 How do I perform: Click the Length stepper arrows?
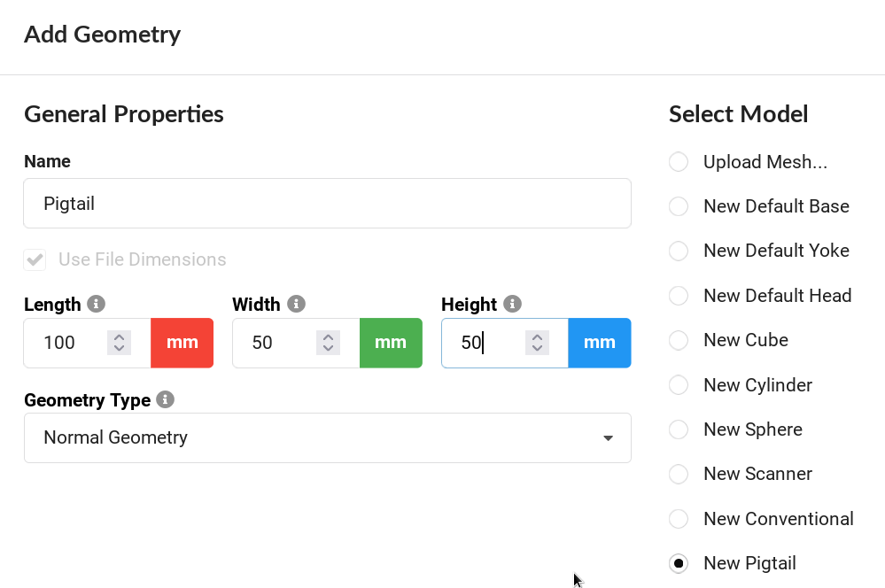pyautogui.click(x=119, y=343)
